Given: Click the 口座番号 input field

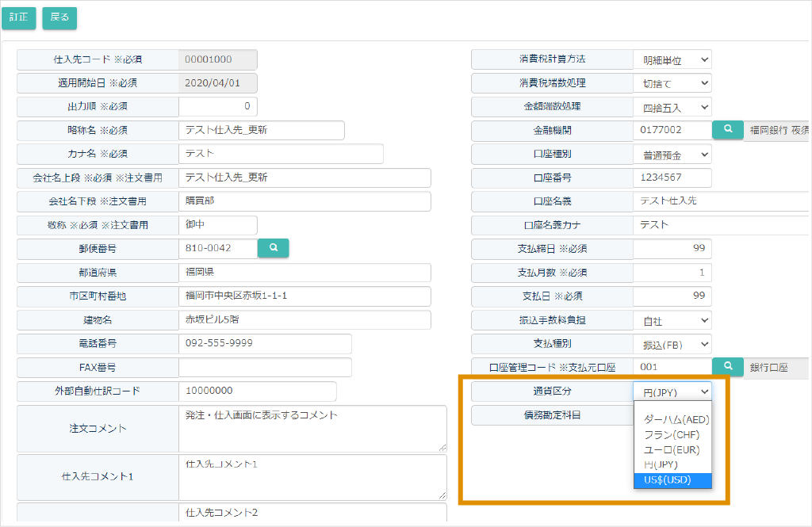Looking at the screenshot, I should point(672,178).
